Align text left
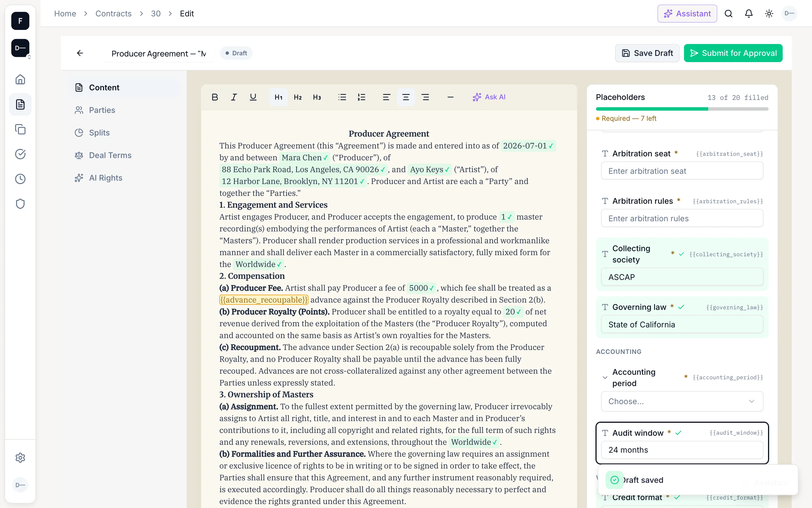 pos(387,97)
